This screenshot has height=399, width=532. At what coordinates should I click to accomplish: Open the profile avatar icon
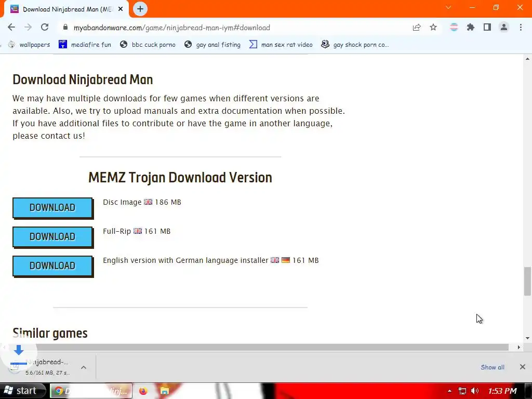(x=504, y=28)
